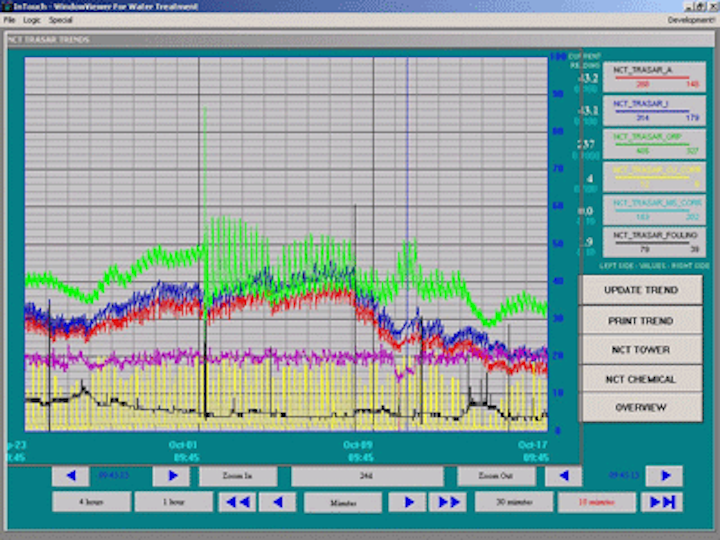
Task: Select the blue NCT_TRASAR_I pen legend
Action: coord(654,111)
